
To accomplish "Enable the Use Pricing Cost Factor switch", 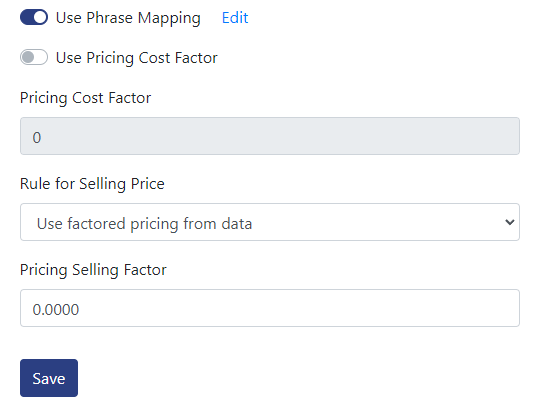I will tap(34, 57).
